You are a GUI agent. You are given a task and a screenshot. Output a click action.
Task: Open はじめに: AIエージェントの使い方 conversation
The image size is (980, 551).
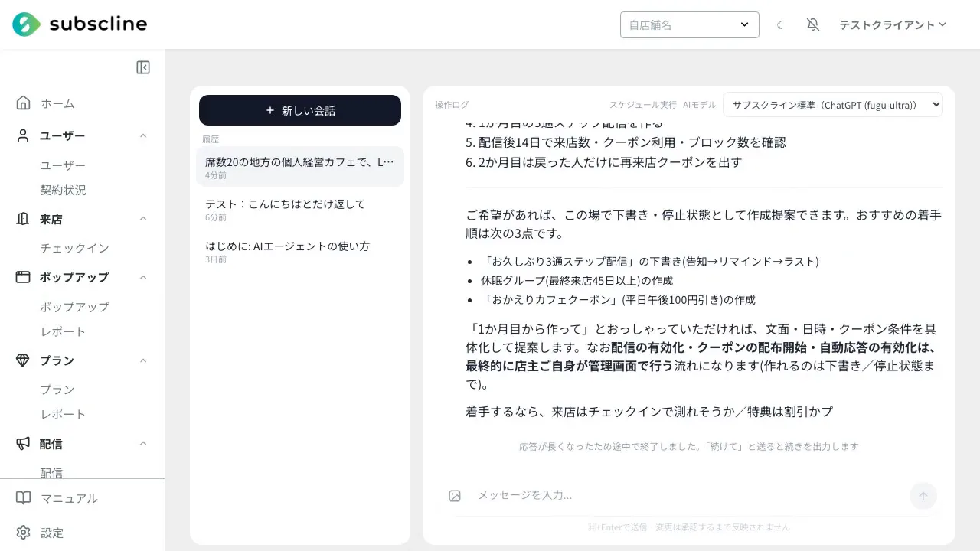(300, 251)
